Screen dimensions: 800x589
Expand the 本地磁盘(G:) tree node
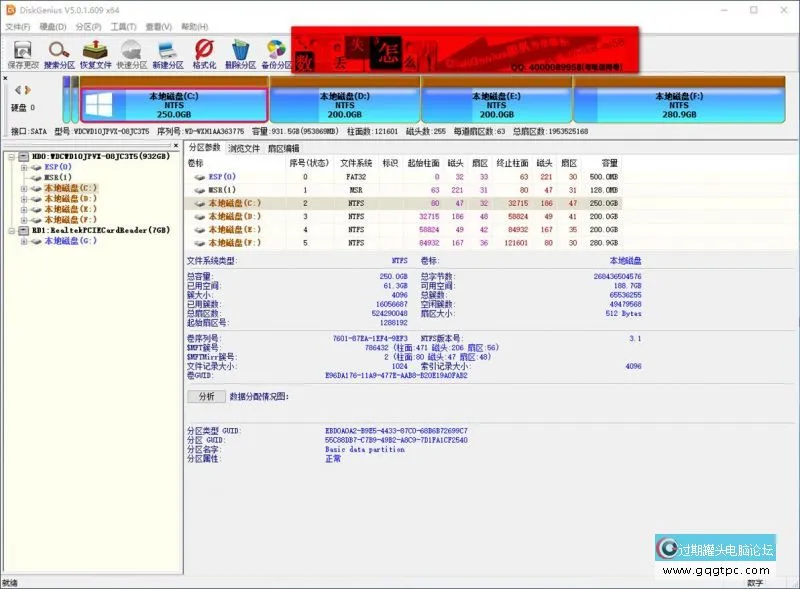pyautogui.click(x=23, y=241)
